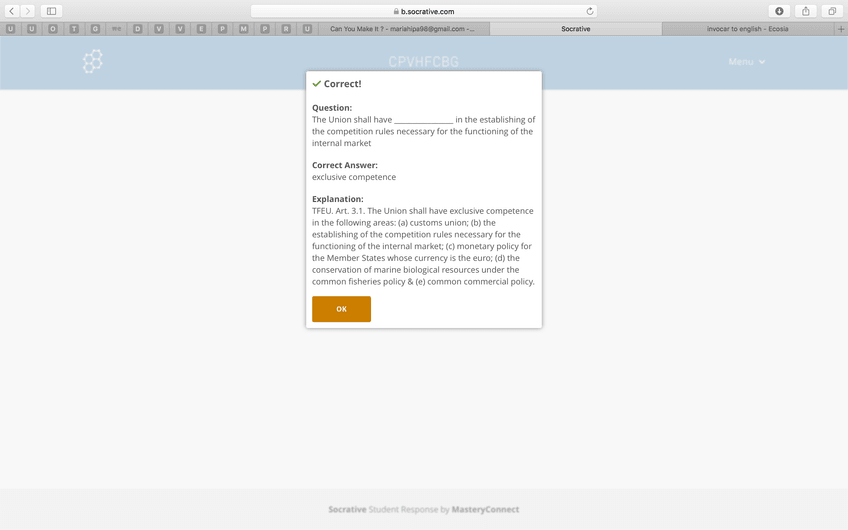This screenshot has height=530, width=848.
Task: Open a new tab with the plus button
Action: point(841,29)
